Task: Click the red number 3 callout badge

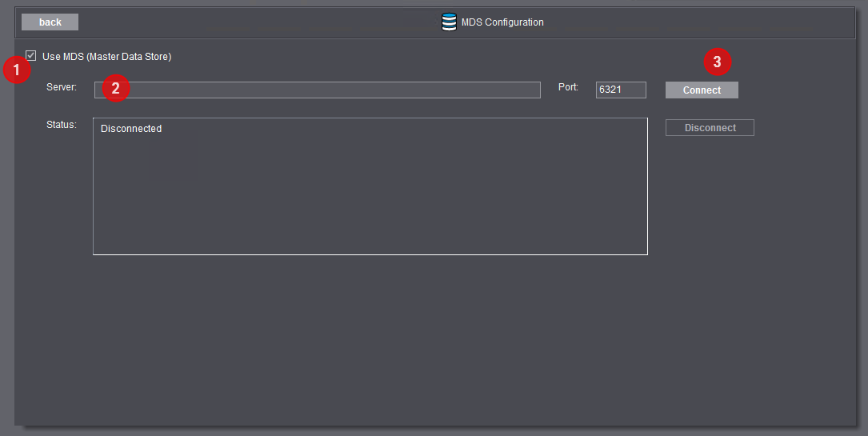Action: 717,62
